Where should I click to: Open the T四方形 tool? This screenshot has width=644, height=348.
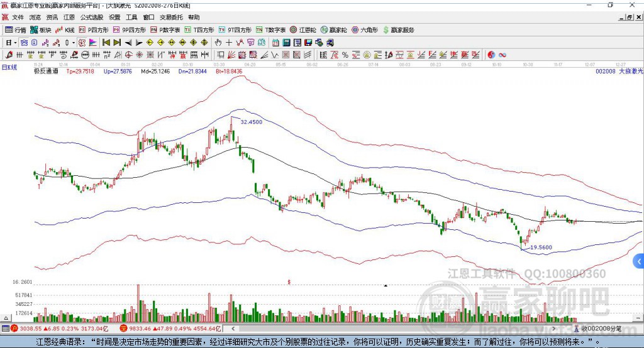tap(199, 30)
